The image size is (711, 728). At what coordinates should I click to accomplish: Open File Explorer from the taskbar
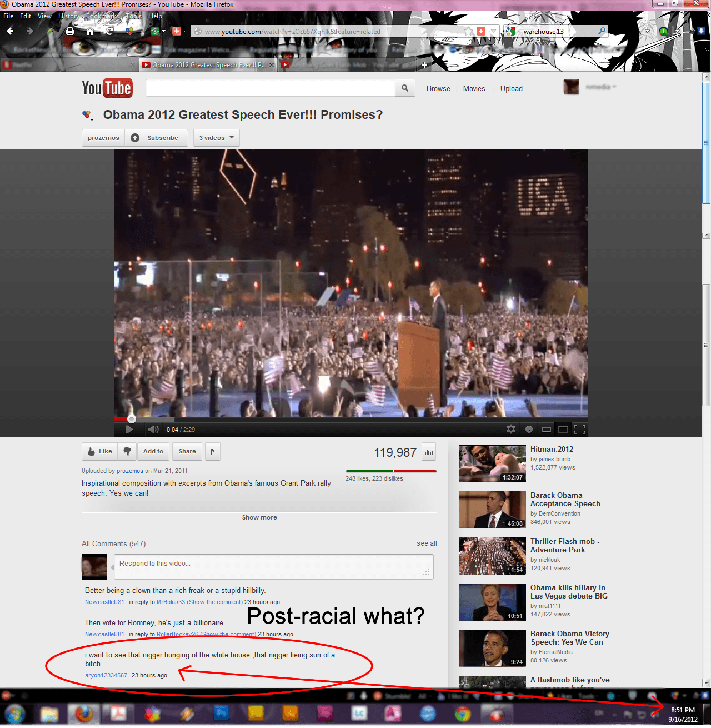pos(49,714)
